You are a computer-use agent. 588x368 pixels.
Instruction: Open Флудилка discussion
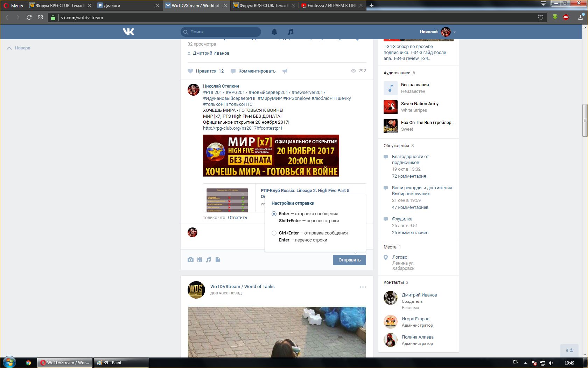(402, 219)
